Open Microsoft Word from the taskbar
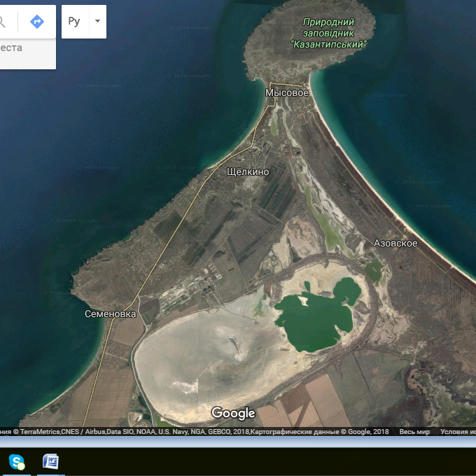Image resolution: width=476 pixels, height=476 pixels. click(50, 462)
